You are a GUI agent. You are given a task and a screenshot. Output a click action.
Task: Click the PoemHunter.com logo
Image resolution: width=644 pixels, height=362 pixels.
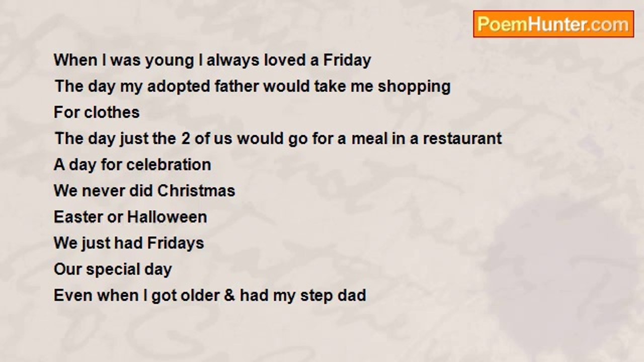point(553,24)
